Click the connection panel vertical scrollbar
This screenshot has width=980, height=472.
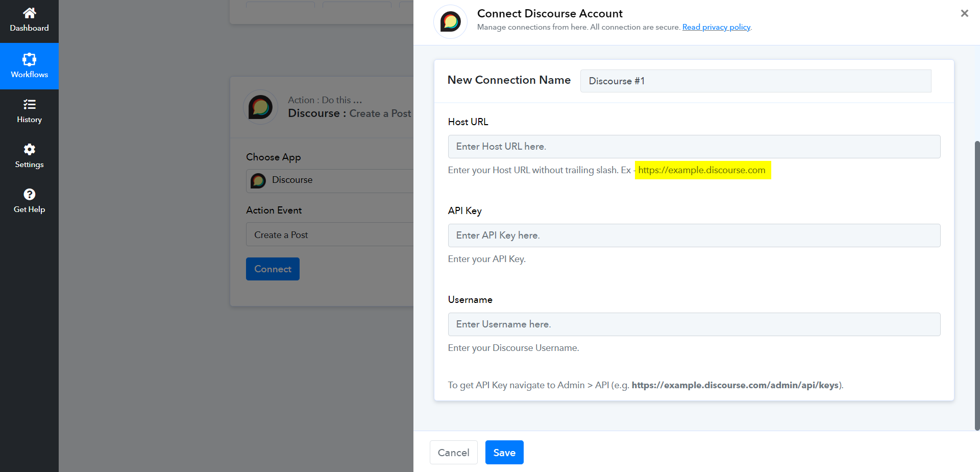tap(977, 286)
